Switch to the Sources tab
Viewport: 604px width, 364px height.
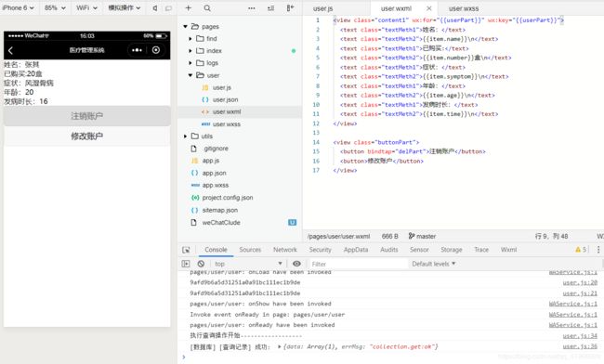pyautogui.click(x=250, y=250)
